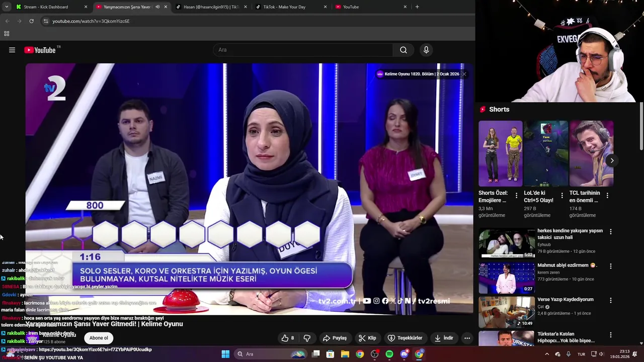Image resolution: width=644 pixels, height=362 pixels.
Task: Open options menu for TCL tarihinin short
Action: (607, 196)
